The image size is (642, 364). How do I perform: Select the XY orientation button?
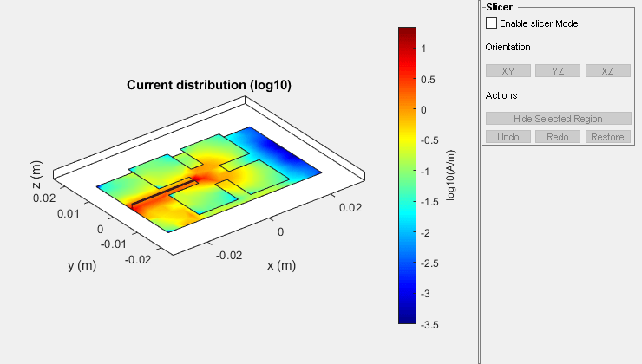point(508,71)
